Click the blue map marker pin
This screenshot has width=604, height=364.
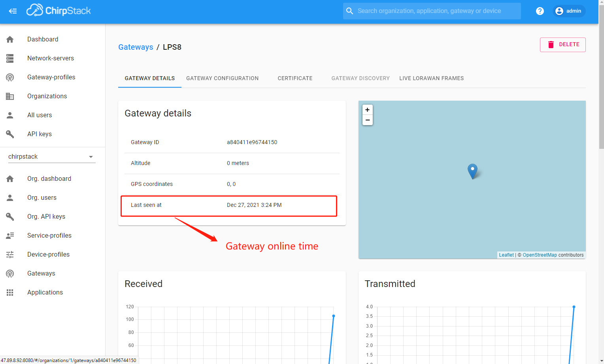tap(472, 171)
